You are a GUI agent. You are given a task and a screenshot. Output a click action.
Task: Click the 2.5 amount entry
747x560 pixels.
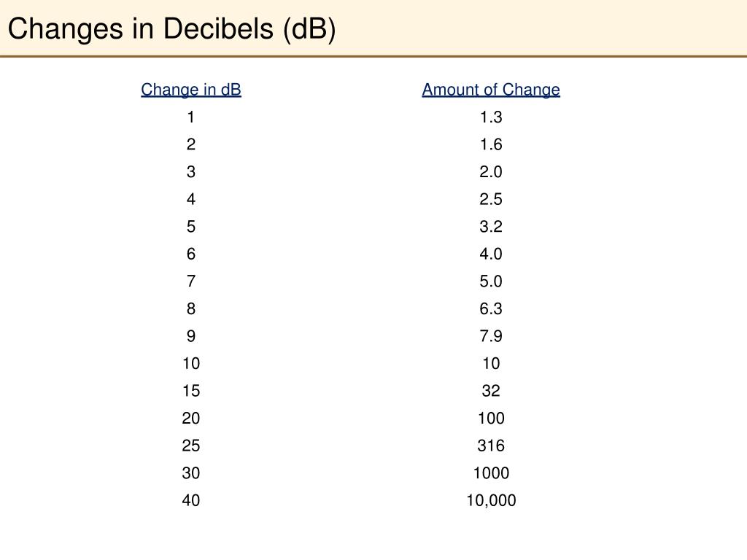tap(491, 199)
